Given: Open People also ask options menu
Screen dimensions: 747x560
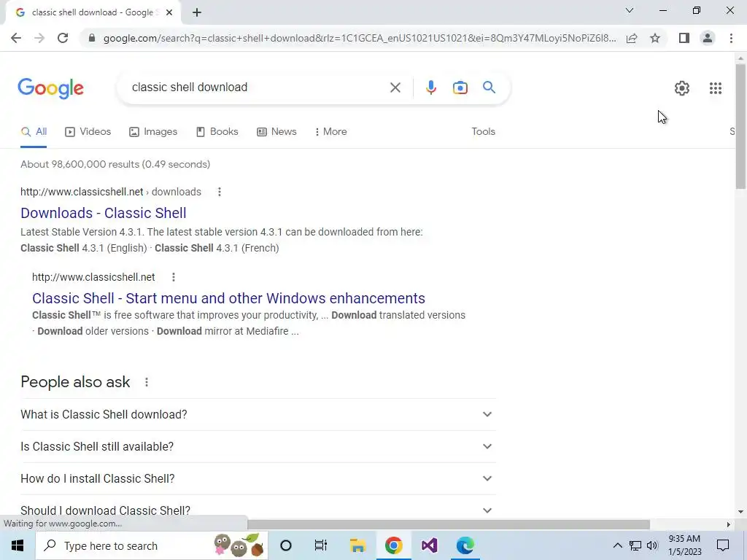Looking at the screenshot, I should 147,382.
